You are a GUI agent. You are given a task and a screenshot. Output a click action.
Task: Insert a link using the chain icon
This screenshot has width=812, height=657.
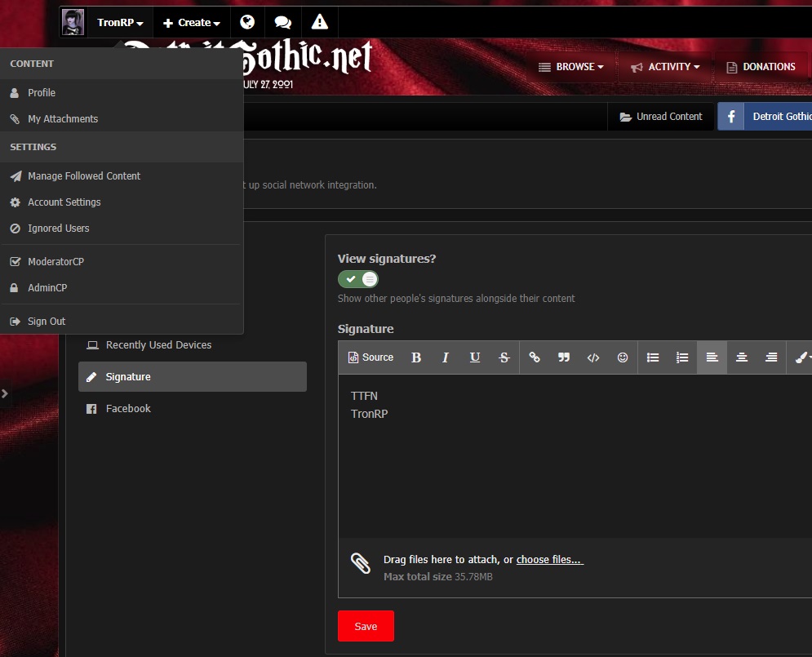tap(535, 357)
